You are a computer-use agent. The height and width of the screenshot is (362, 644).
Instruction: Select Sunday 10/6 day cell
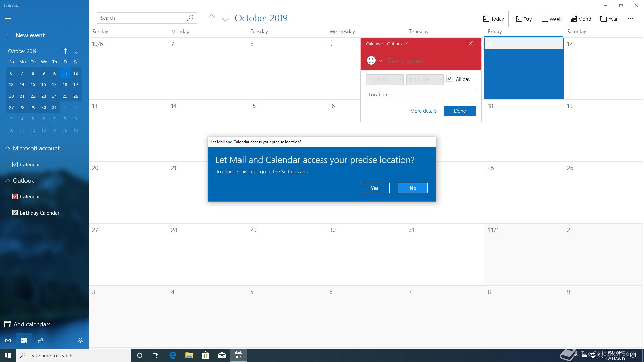128,68
